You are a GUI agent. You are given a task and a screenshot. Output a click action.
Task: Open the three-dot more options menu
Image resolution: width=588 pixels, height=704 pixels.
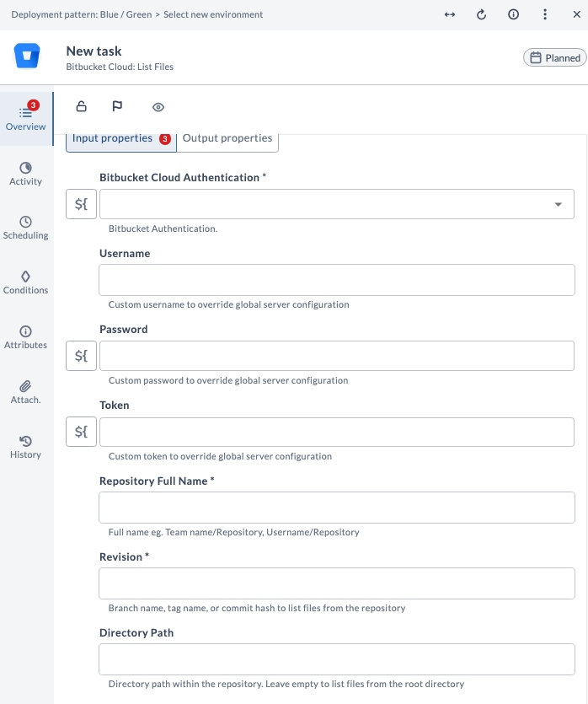click(x=545, y=15)
